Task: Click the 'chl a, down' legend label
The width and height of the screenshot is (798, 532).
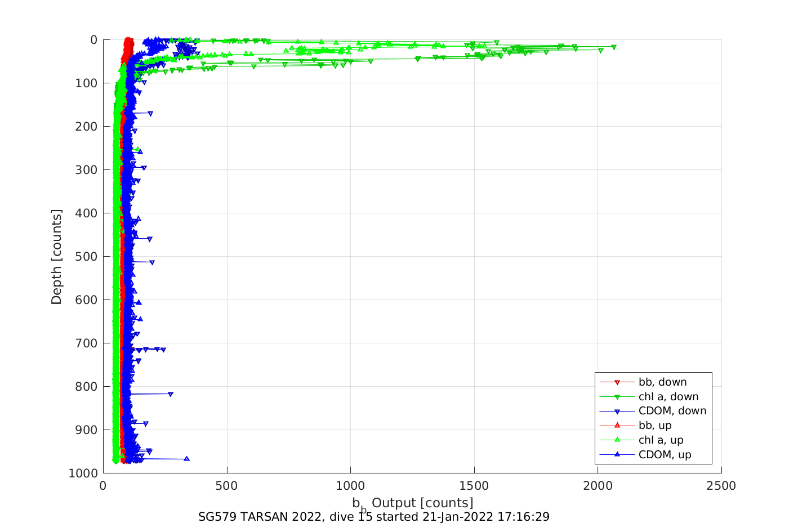Action: pyautogui.click(x=668, y=397)
